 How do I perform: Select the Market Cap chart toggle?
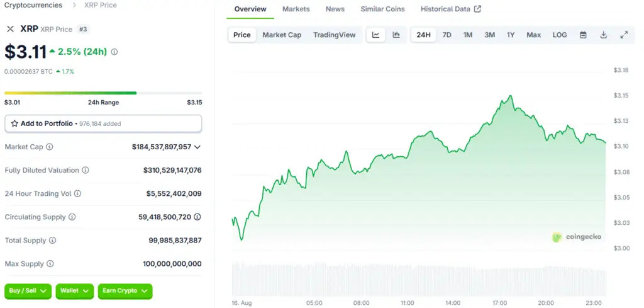(282, 35)
